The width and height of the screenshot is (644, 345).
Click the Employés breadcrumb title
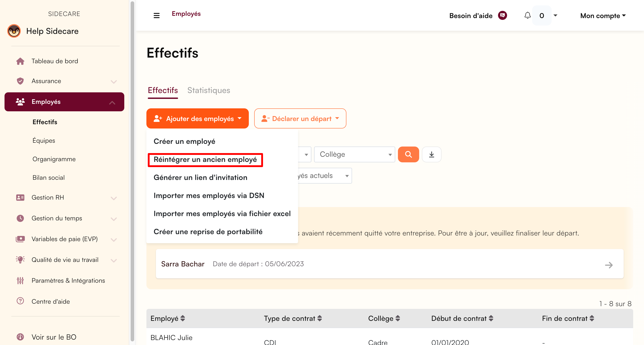(186, 14)
